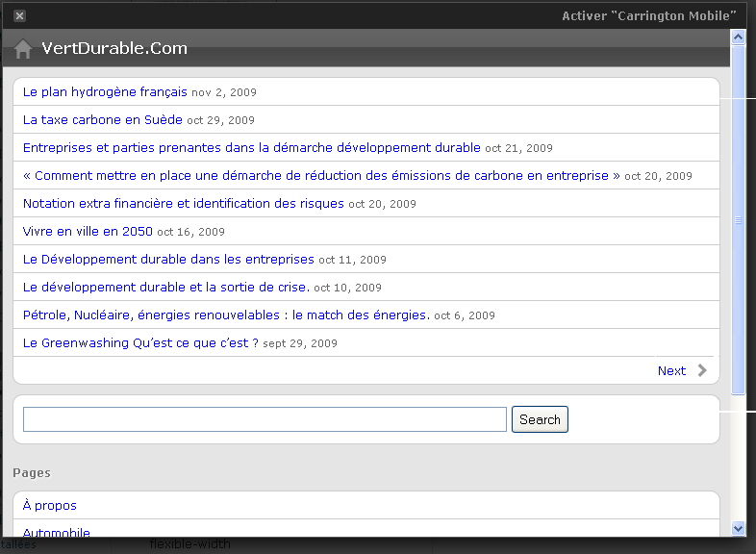Screen dimensions: 756x554
Task: Click Activer "Carrington Mobile" theme link
Action: [x=649, y=16]
